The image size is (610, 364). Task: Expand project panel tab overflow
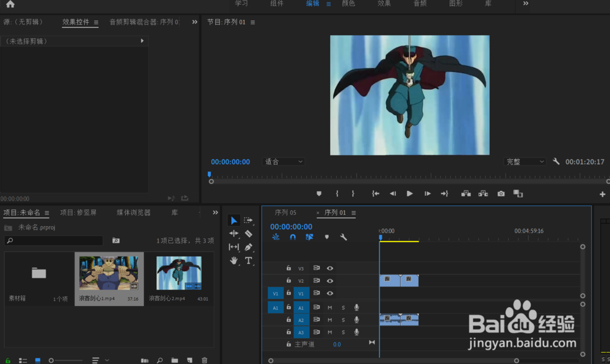coord(215,212)
